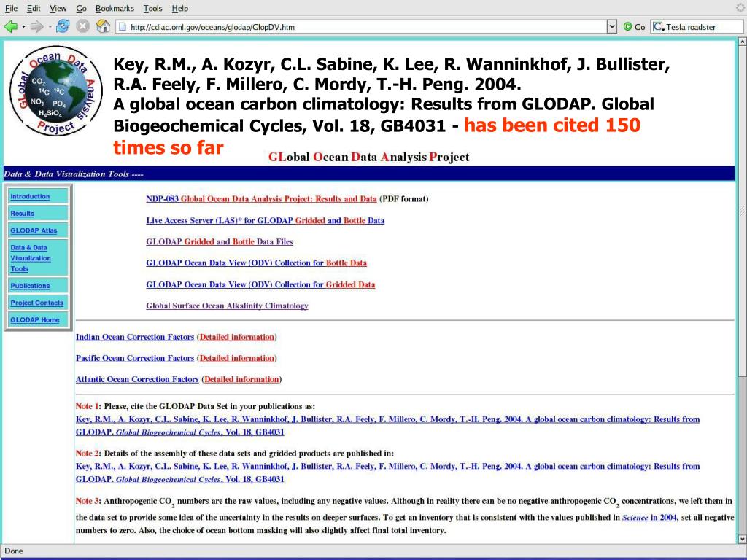This screenshot has height=560, width=747.
Task: Open the Tools menu
Action: (152, 9)
